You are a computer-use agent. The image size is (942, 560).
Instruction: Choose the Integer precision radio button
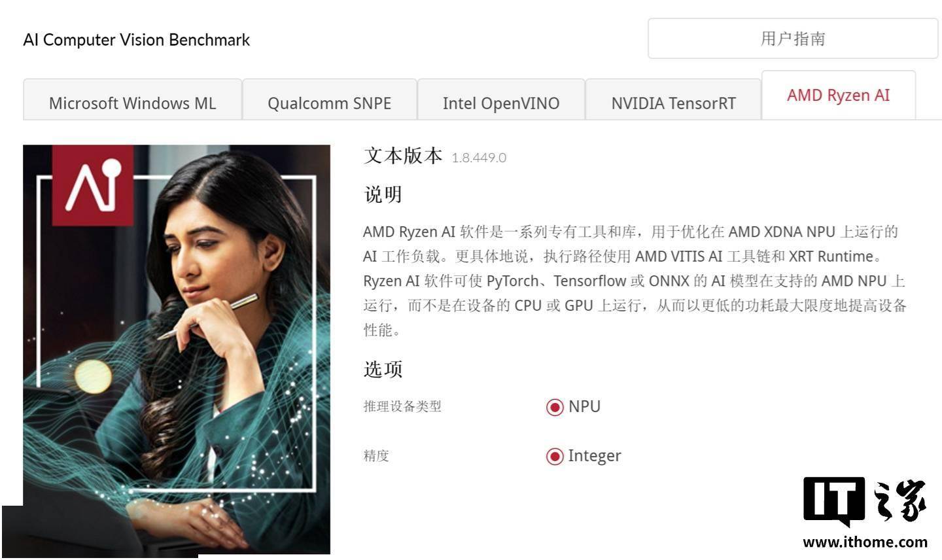[x=555, y=456]
